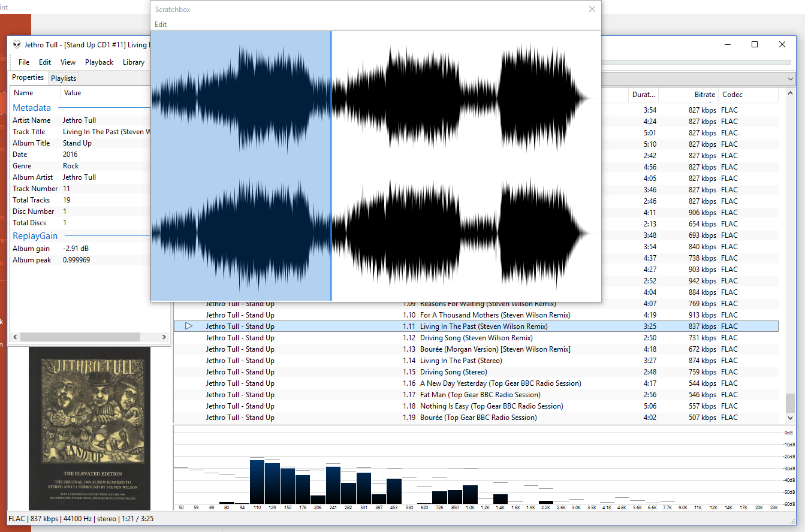Expand the dropdown arrow above the playlist

coord(791,79)
